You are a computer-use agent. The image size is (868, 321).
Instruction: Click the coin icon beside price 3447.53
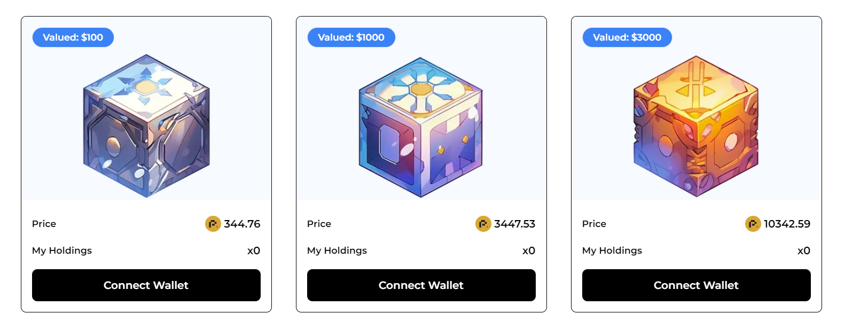(x=483, y=224)
